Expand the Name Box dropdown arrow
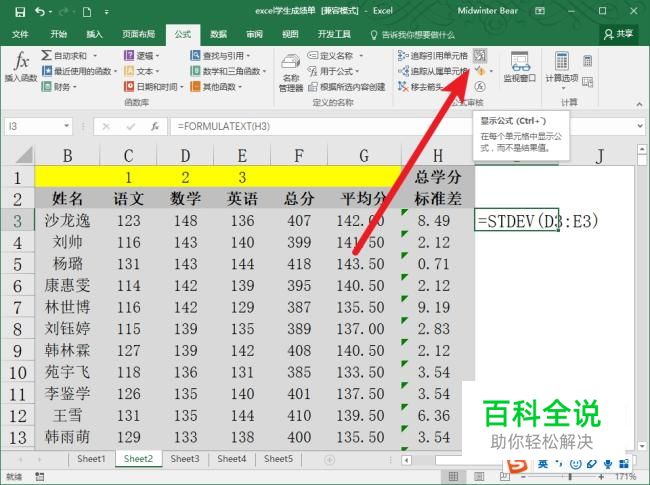The width and height of the screenshot is (650, 485). click(x=66, y=126)
